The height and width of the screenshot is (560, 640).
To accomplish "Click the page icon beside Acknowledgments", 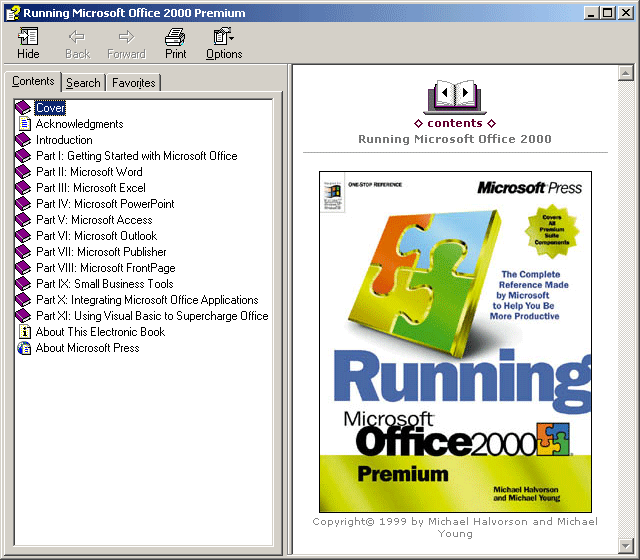I will coord(24,124).
